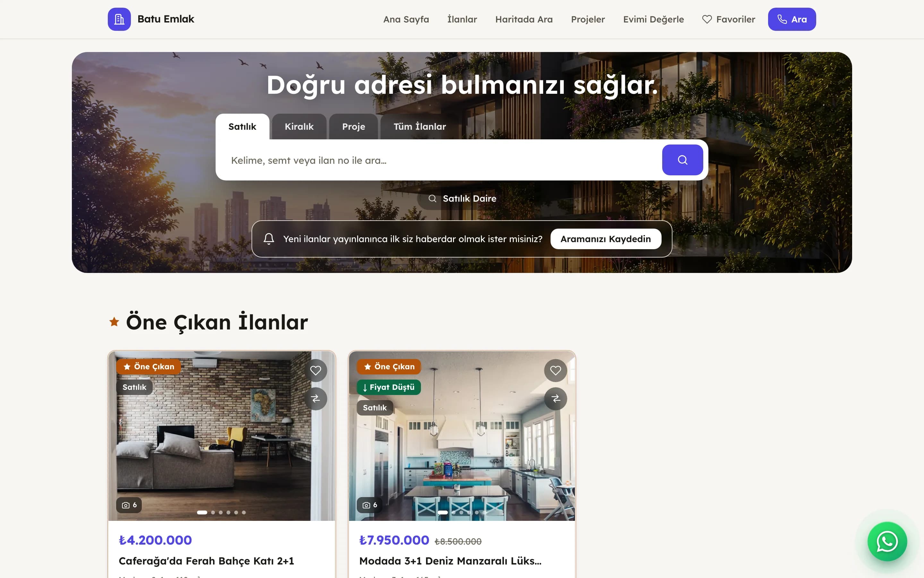Open Modada 3+1 Deniz Manzaralı listing title
924x578 pixels.
coord(450,561)
